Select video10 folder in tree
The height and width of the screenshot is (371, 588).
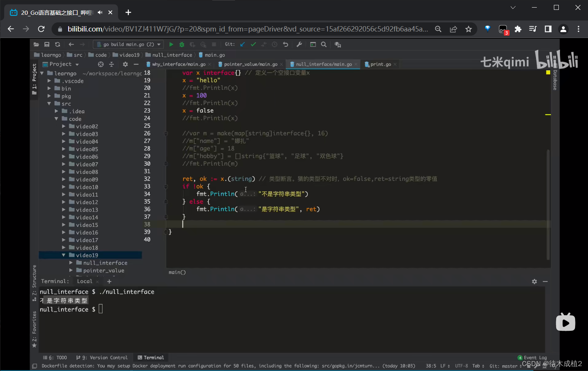click(87, 187)
